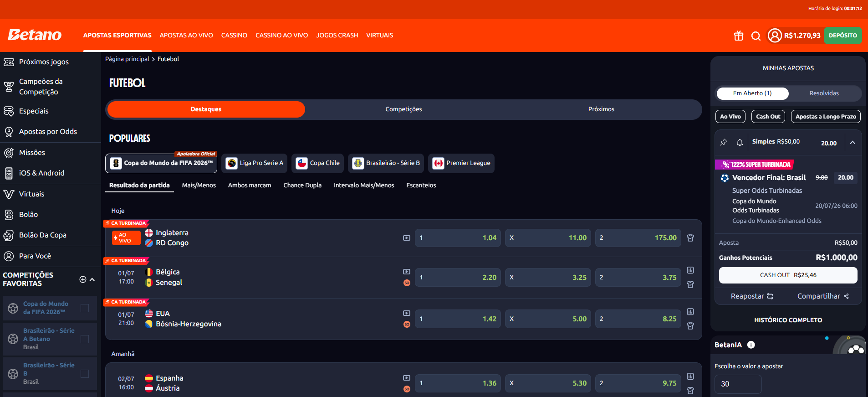Click SO badge on EUA match
This screenshot has width=868, height=397.
click(407, 325)
